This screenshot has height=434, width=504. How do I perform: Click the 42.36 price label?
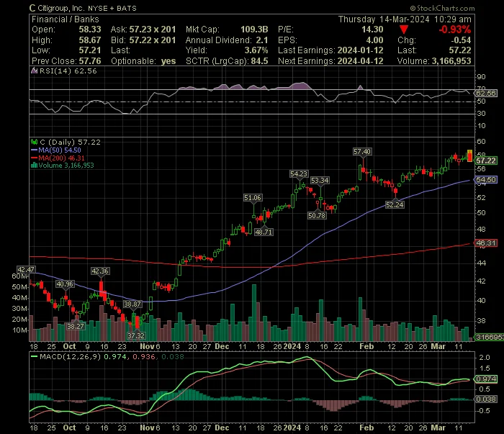tap(100, 271)
